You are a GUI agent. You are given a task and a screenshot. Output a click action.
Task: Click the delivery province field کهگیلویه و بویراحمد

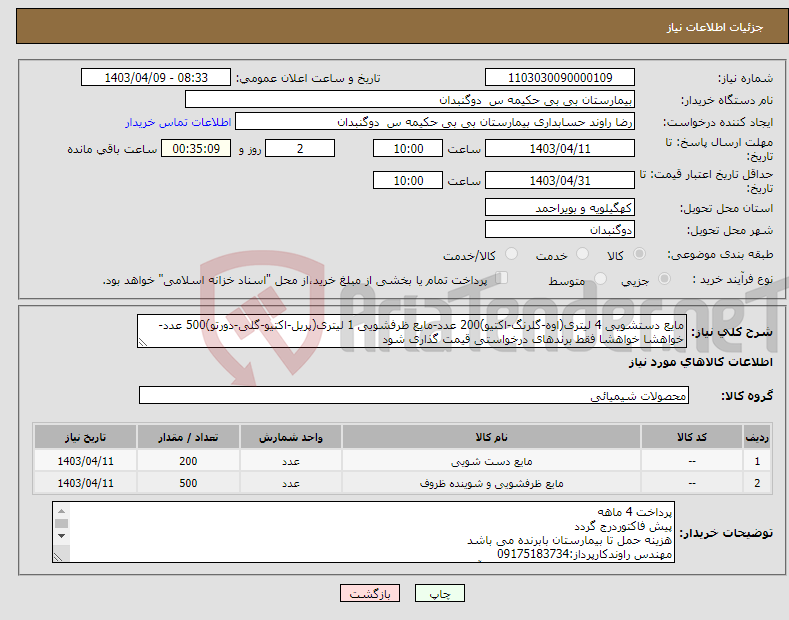[560, 207]
